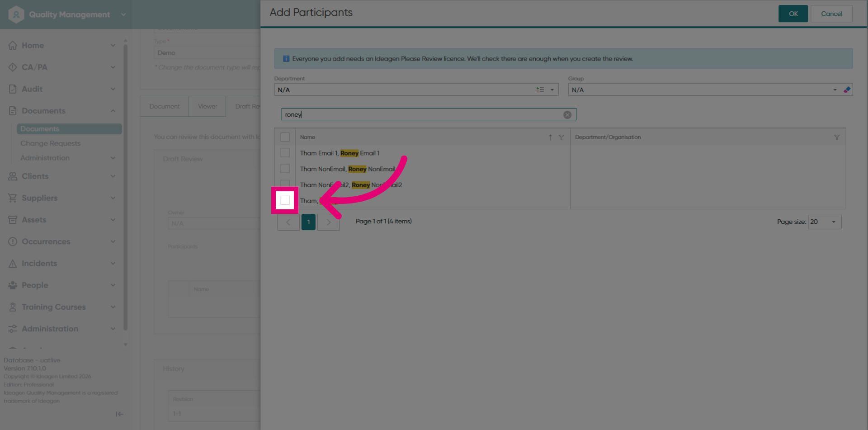Open the Name column filter icon
Viewport: 868px width, 430px height.
(561, 137)
